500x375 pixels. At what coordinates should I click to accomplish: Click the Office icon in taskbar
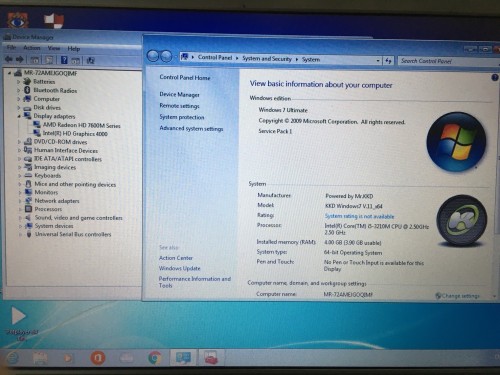point(98,358)
